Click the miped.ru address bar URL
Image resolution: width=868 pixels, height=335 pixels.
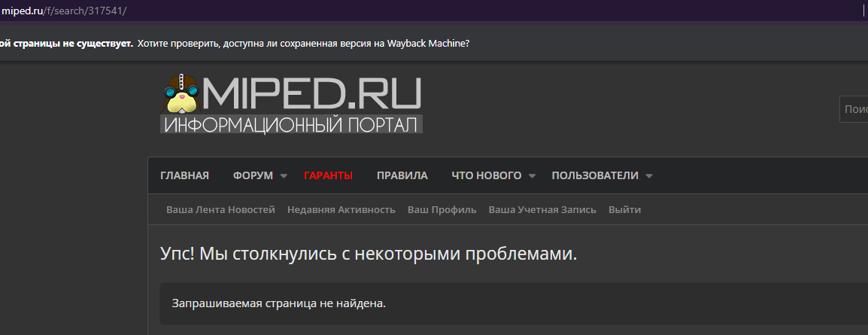[64, 11]
